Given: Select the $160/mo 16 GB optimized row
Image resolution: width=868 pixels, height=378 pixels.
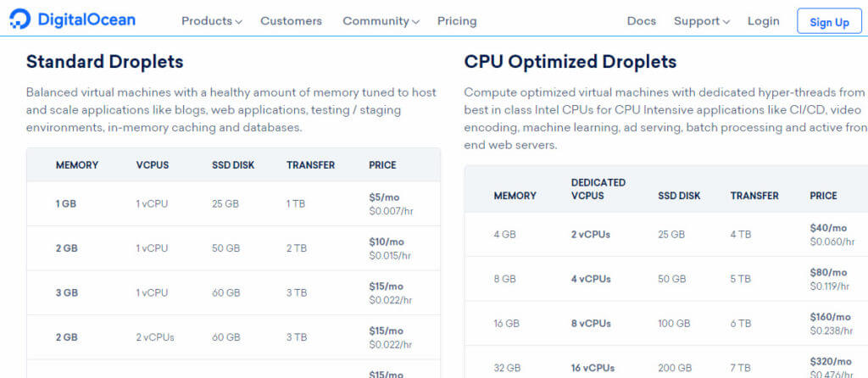Looking at the screenshot, I should [x=666, y=324].
